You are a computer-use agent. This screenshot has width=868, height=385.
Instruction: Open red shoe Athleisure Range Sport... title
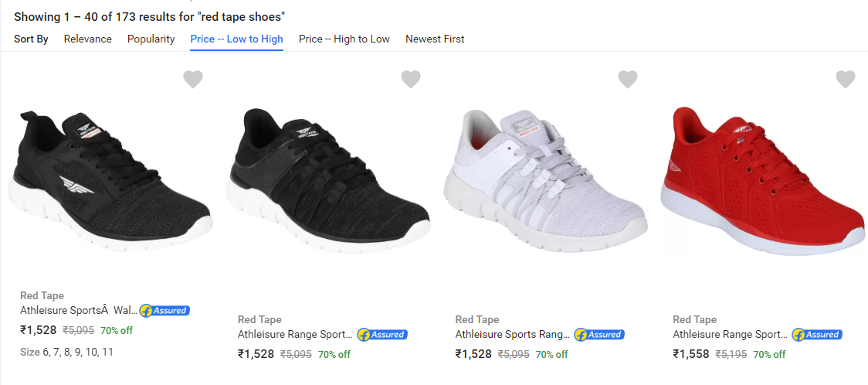(730, 335)
